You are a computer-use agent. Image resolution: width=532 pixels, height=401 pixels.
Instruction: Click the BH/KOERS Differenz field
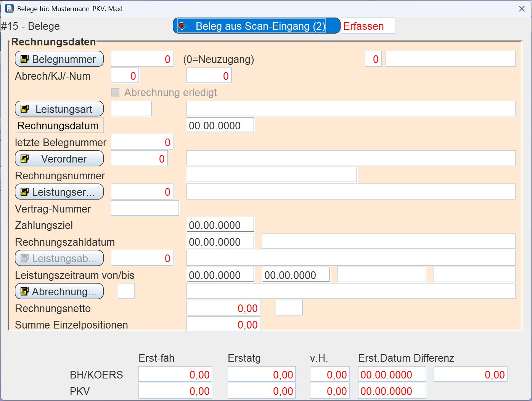pos(470,374)
